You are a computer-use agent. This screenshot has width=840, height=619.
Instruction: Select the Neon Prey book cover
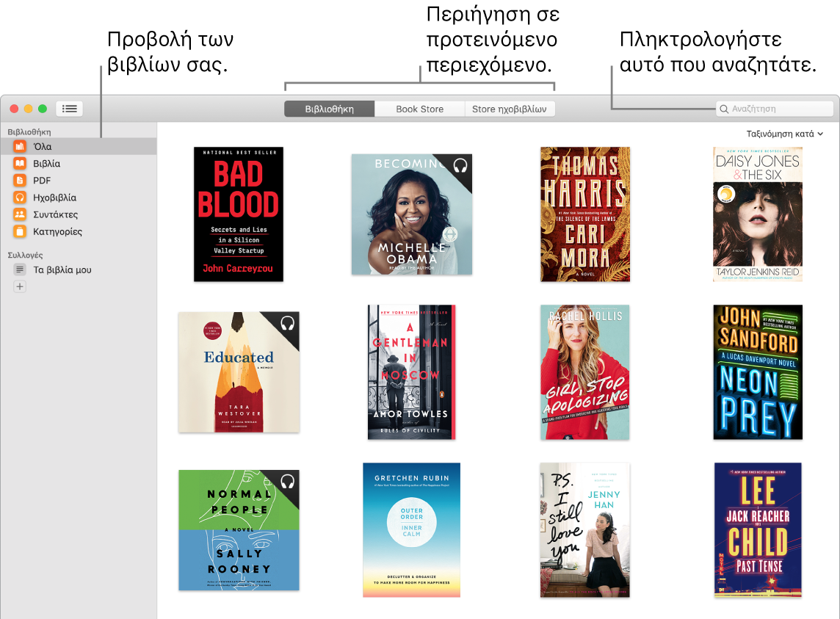pyautogui.click(x=758, y=372)
